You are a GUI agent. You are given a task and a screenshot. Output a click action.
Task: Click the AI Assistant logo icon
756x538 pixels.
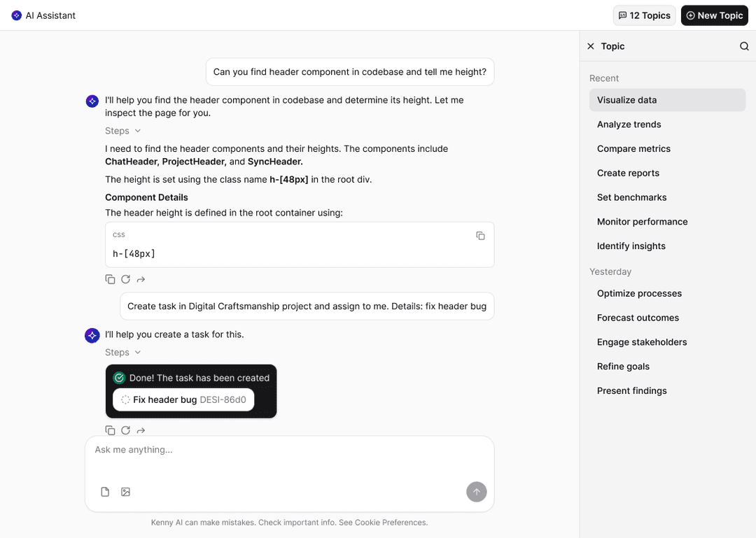pos(16,15)
